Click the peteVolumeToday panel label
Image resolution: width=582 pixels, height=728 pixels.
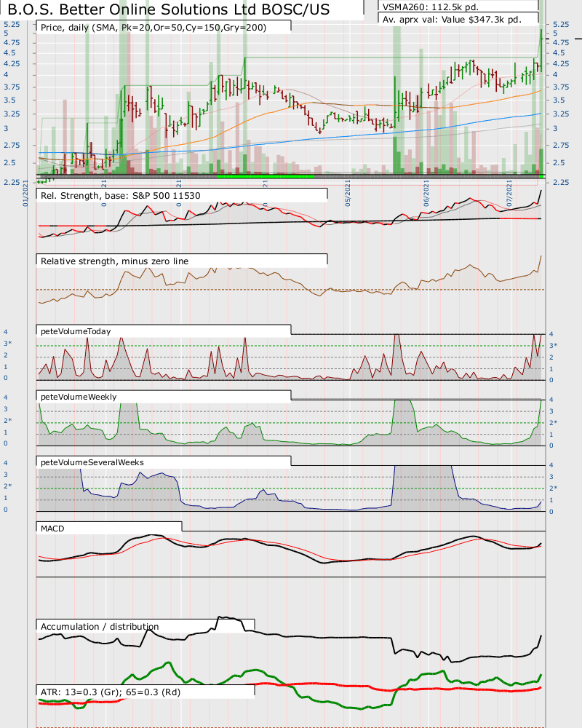coord(76,331)
